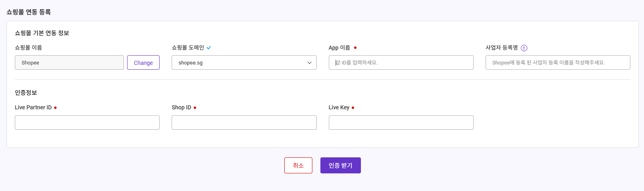This screenshot has height=191, width=644.
Task: Click the 인증정보 section title
Action: (26, 92)
